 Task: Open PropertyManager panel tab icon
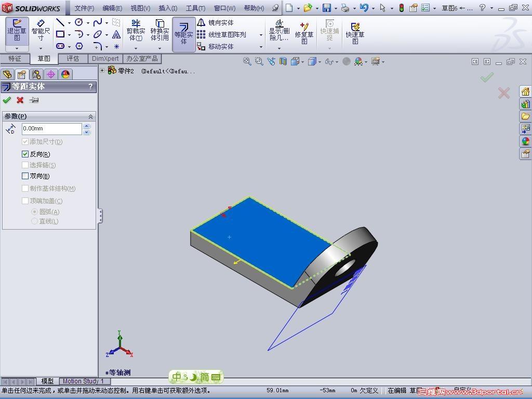[x=22, y=74]
